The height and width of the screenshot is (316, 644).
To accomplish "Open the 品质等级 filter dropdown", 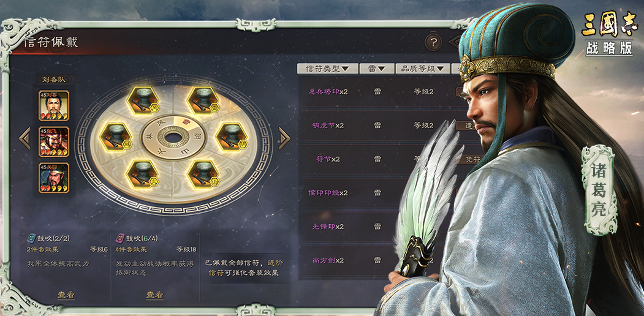I will click(x=423, y=69).
